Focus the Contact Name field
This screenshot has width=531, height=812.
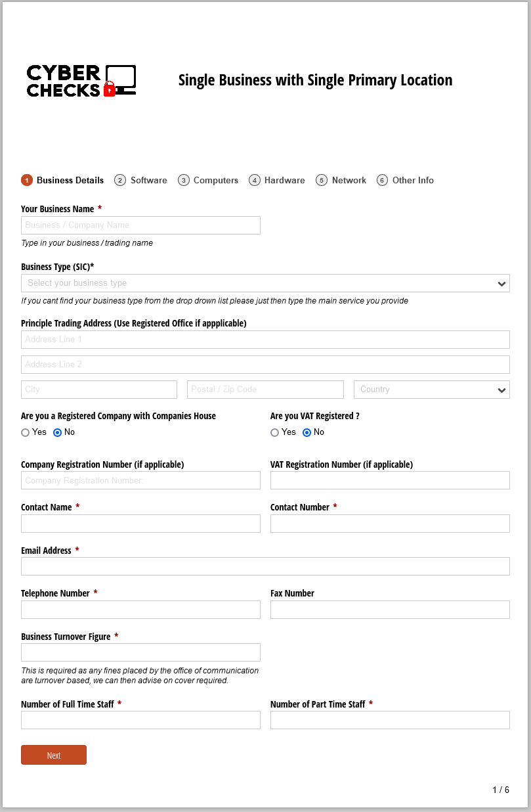tap(140, 524)
